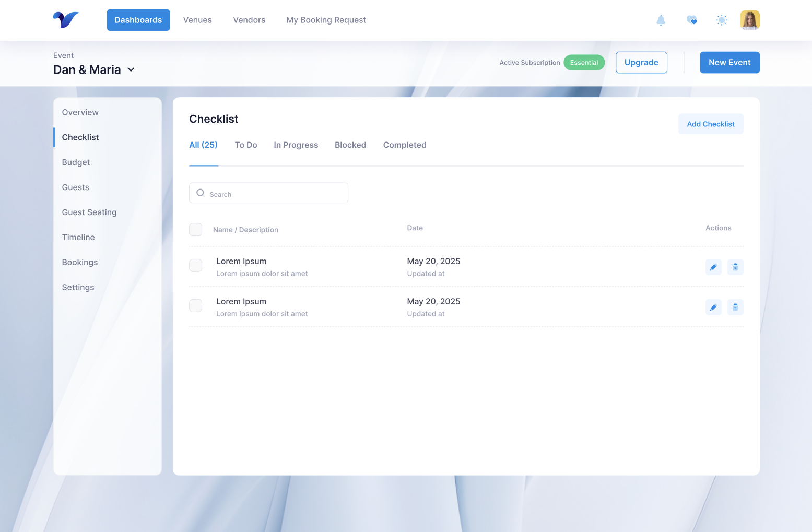The height and width of the screenshot is (532, 812).
Task: Click inside the checklist search field
Action: click(268, 193)
